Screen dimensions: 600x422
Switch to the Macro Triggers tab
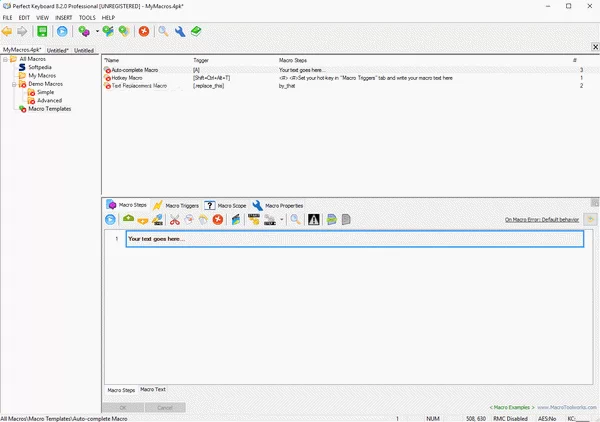pyautogui.click(x=176, y=205)
